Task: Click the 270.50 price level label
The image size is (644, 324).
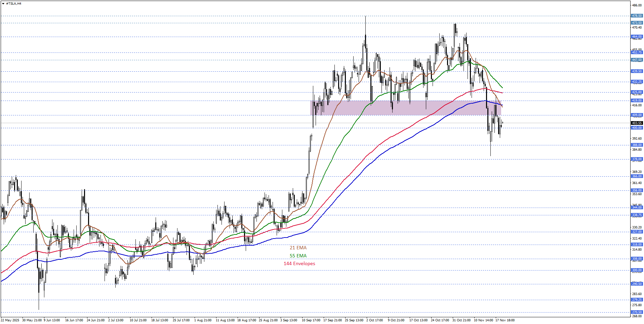Action: (637, 312)
